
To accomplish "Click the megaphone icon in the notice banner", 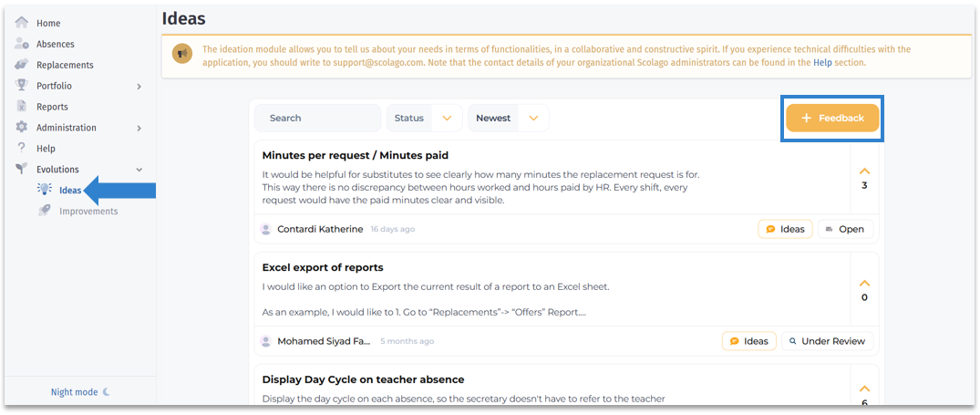I will [182, 55].
